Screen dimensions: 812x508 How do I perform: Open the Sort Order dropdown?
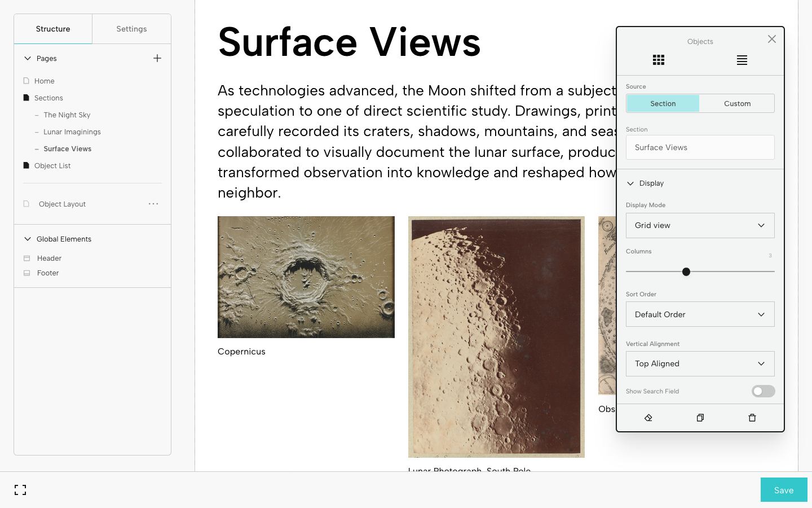[700, 314]
